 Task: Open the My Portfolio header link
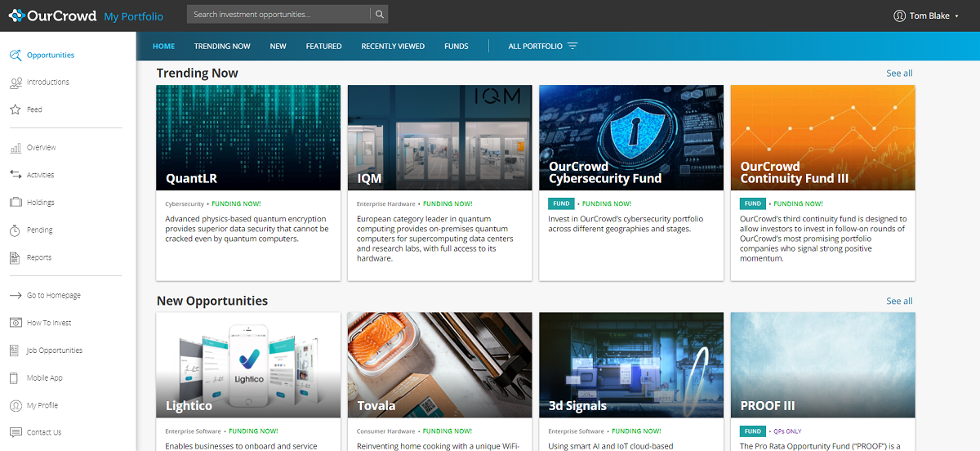[133, 16]
